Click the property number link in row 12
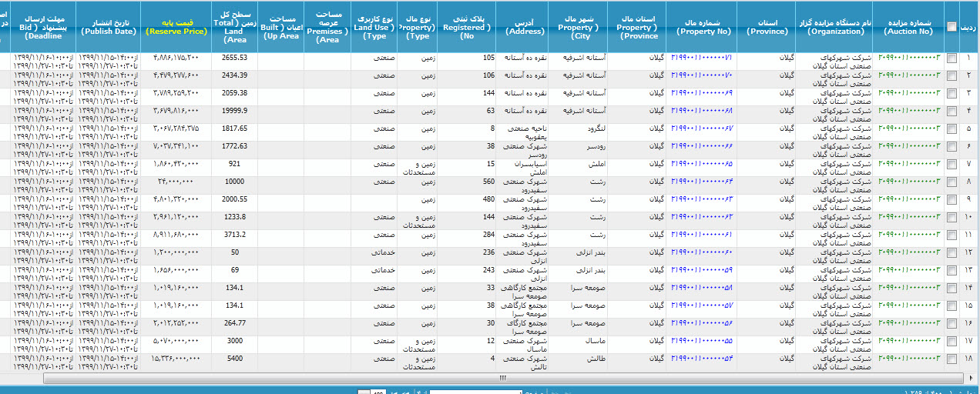 click(x=701, y=252)
